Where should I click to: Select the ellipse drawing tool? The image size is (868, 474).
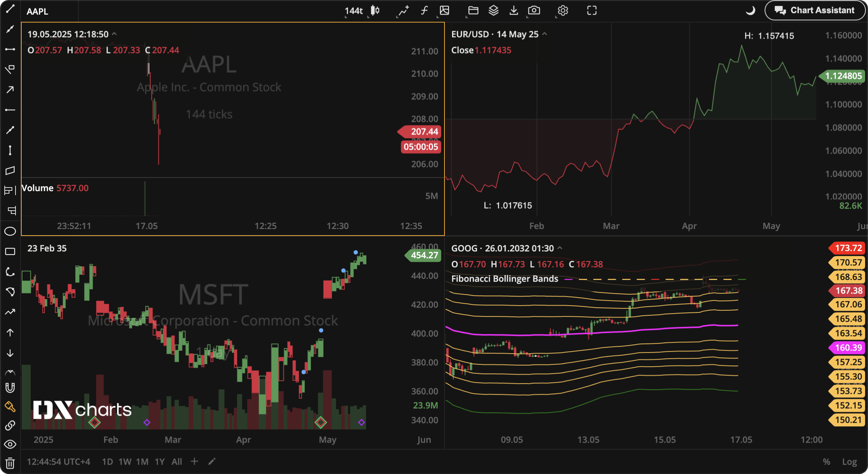10,231
